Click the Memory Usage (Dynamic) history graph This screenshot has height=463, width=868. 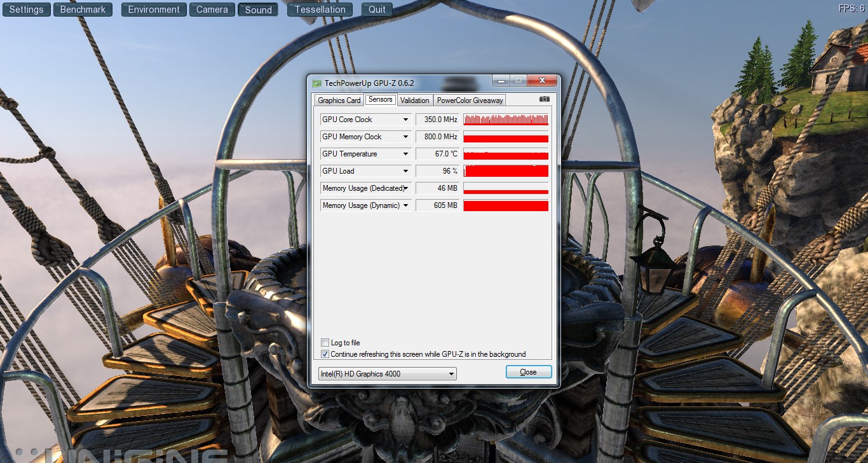(x=506, y=205)
